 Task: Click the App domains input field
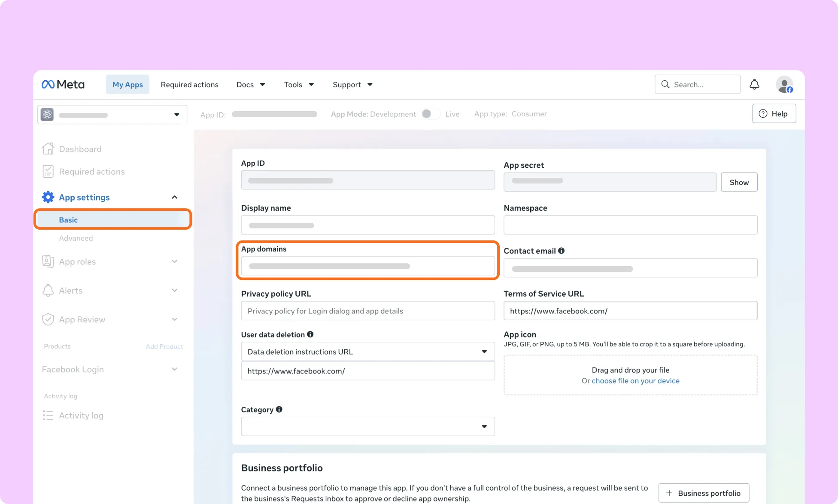[368, 266]
